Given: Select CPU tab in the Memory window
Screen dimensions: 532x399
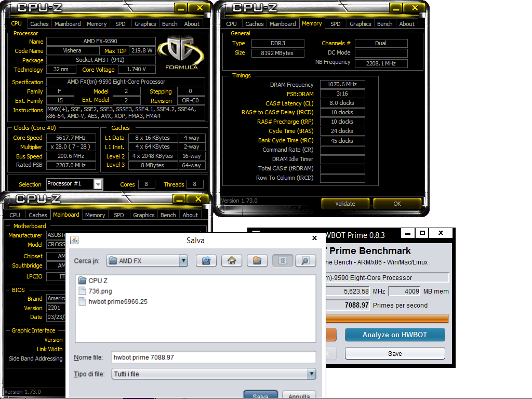Looking at the screenshot, I should (x=231, y=24).
